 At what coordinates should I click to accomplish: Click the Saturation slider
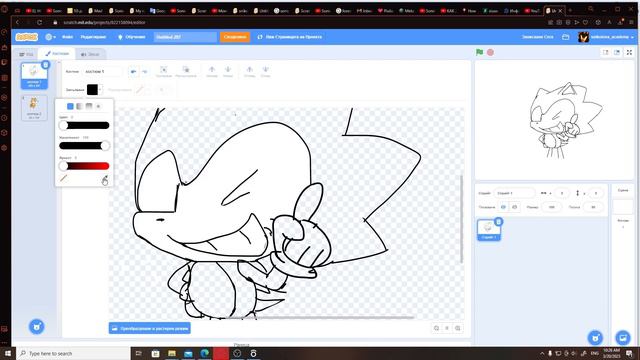click(84, 146)
